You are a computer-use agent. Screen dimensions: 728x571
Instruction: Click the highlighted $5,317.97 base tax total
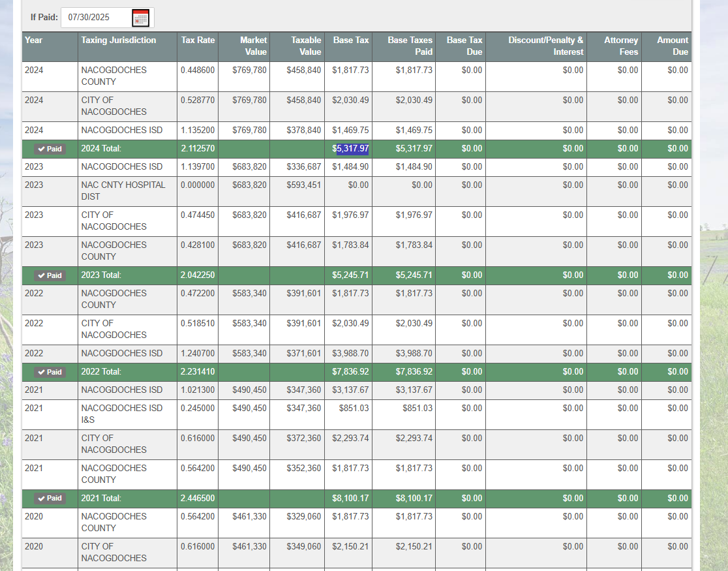click(351, 149)
